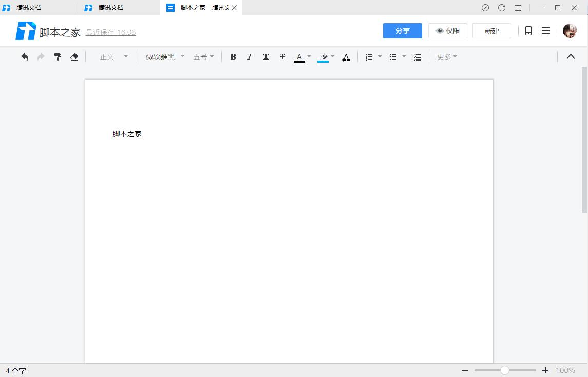The height and width of the screenshot is (377, 588).
Task: Toggle the checklist formatting option
Action: [x=418, y=56]
